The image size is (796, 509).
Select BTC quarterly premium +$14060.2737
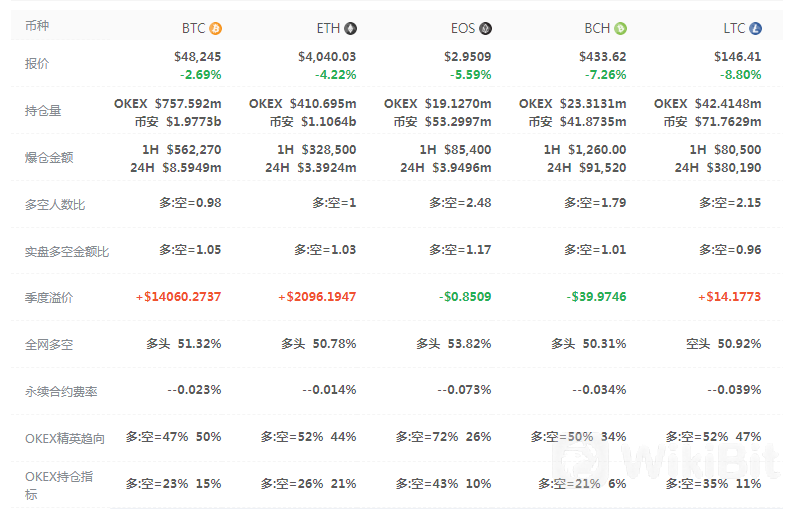[179, 297]
